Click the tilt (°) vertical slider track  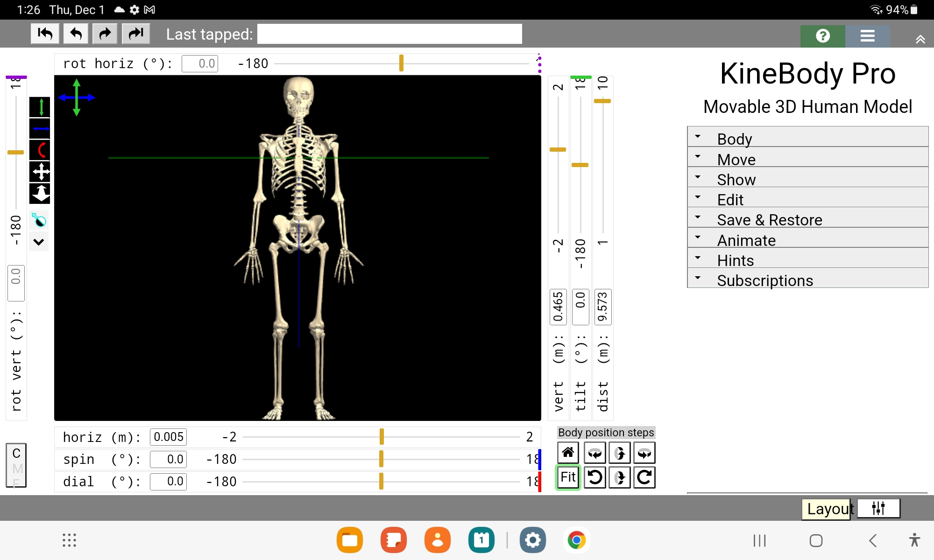click(580, 164)
